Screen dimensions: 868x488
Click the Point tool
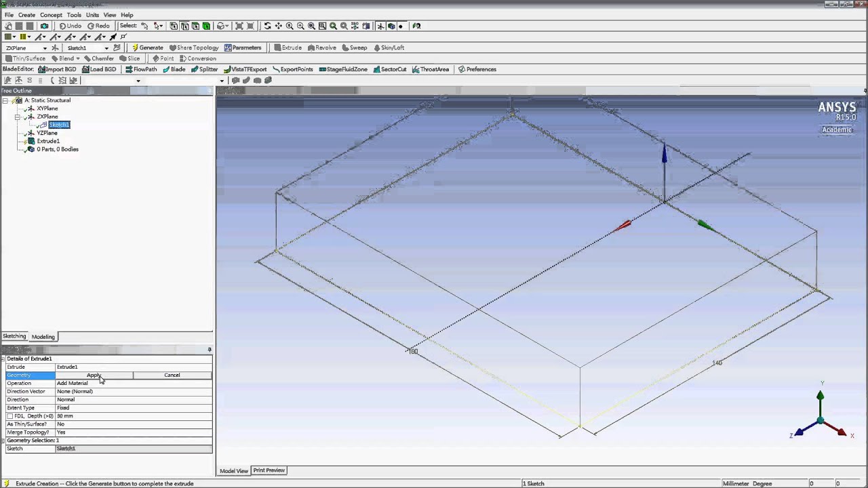(x=163, y=58)
